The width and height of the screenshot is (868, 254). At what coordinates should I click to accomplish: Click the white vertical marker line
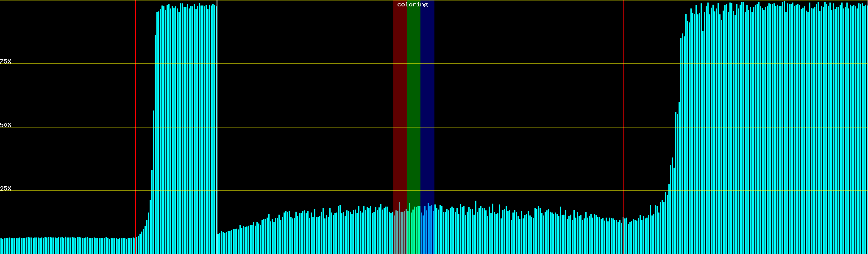pyautogui.click(x=217, y=127)
